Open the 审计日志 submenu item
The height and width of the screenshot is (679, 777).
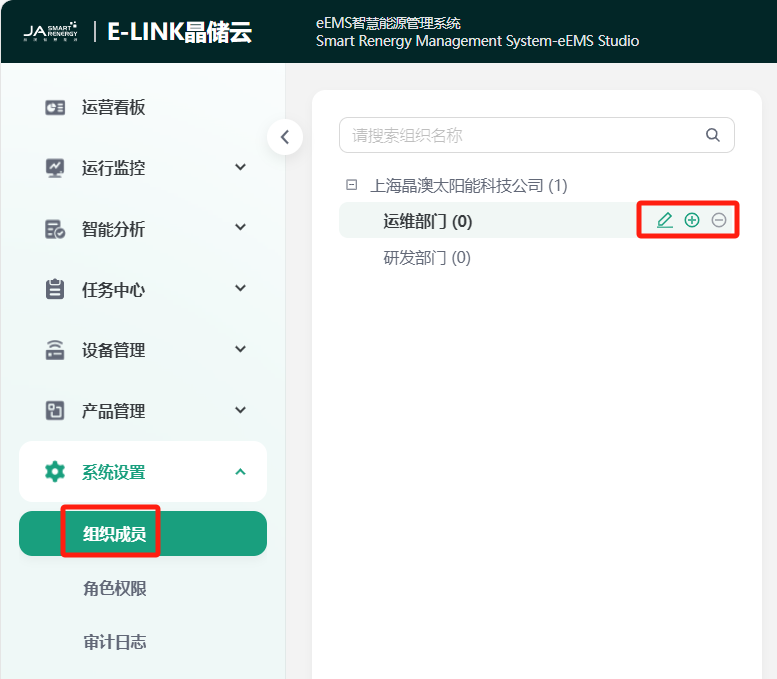[115, 642]
